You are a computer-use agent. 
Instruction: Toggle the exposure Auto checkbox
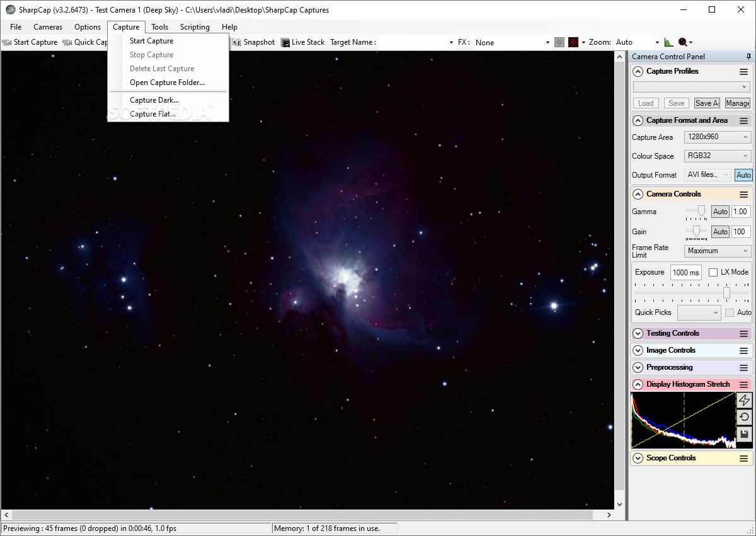click(730, 312)
